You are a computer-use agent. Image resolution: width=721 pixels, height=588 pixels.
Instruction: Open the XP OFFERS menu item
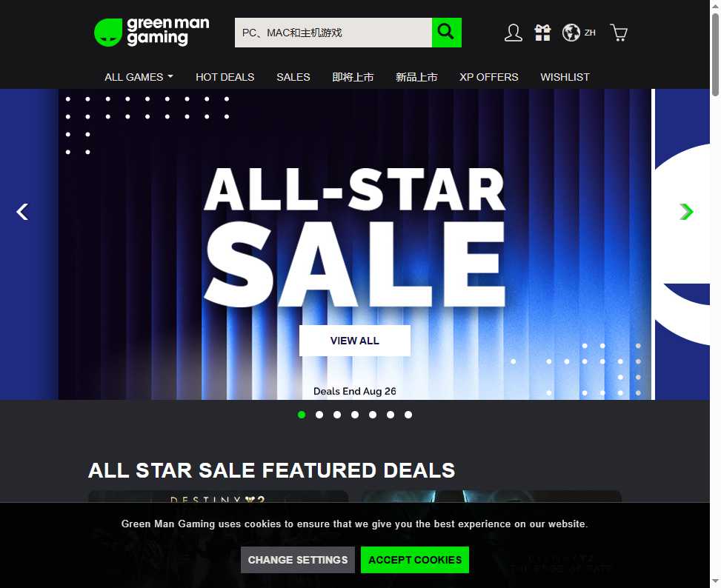click(489, 77)
